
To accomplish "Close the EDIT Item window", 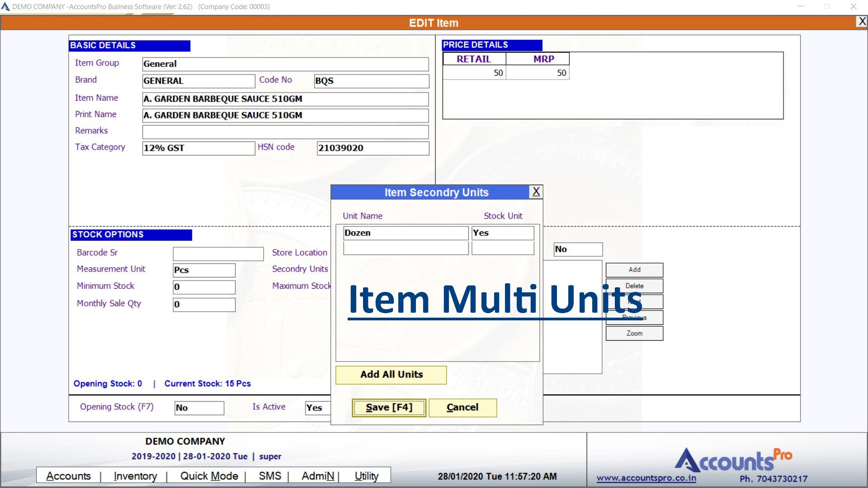I will pyautogui.click(x=862, y=22).
